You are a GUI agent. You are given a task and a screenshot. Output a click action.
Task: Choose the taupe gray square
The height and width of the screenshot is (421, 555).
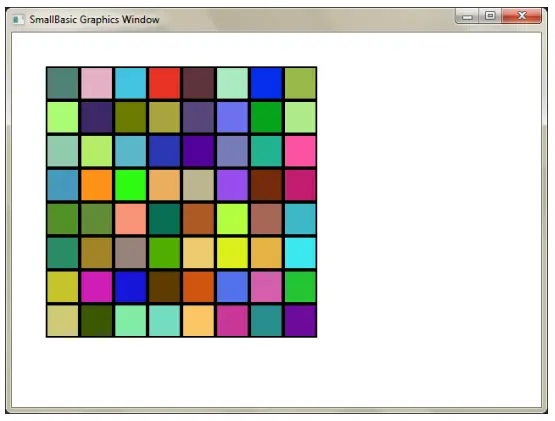tap(131, 253)
